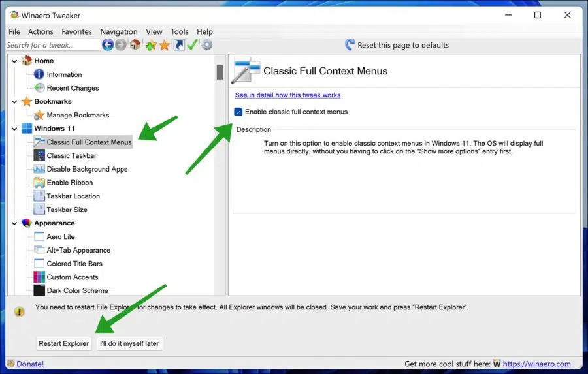This screenshot has height=374, width=588.
Task: Open the Tools menu
Action: coord(179,31)
